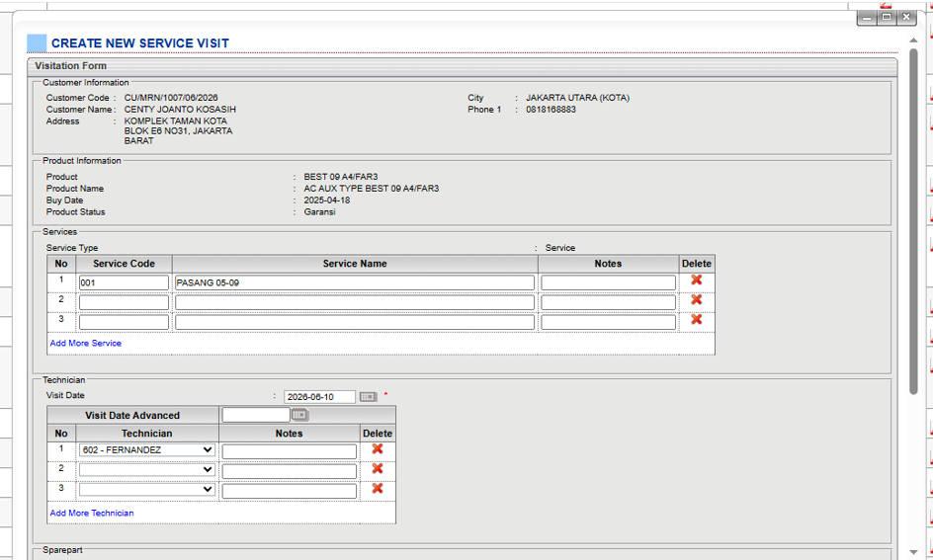Maximize the service visit dialog
Image resolution: width=933 pixels, height=560 pixels.
[x=887, y=17]
